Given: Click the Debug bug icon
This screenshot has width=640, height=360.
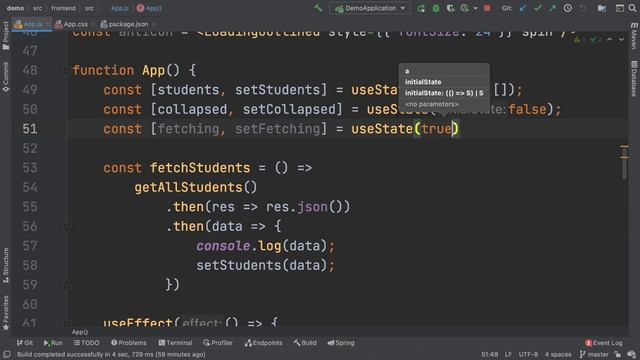Looking at the screenshot, I should click(x=436, y=8).
